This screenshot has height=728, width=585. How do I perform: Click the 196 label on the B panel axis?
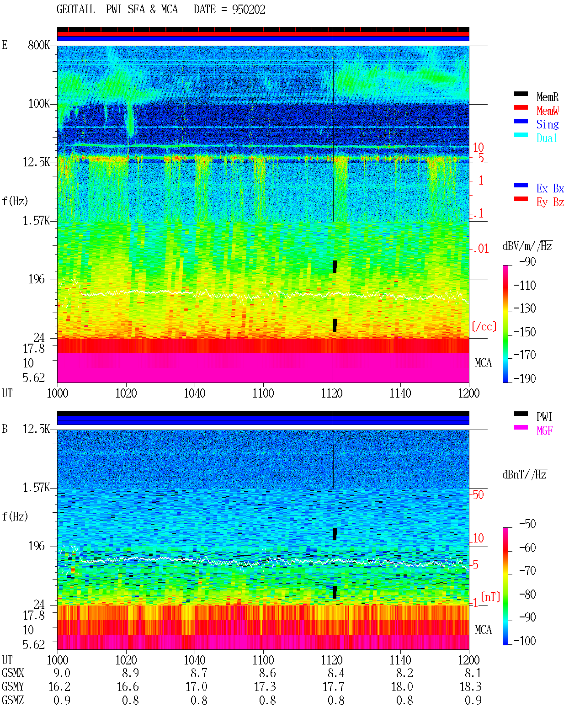click(x=37, y=546)
